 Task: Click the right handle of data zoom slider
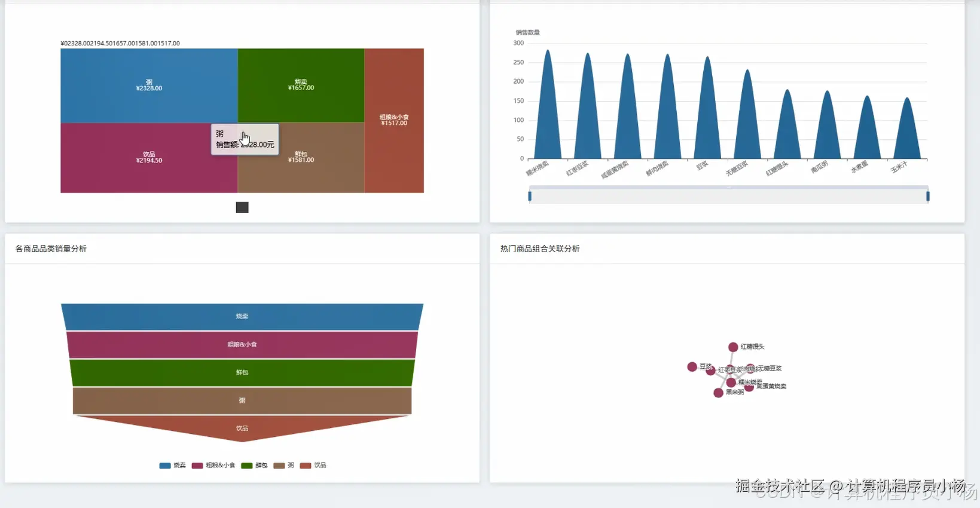pyautogui.click(x=928, y=196)
